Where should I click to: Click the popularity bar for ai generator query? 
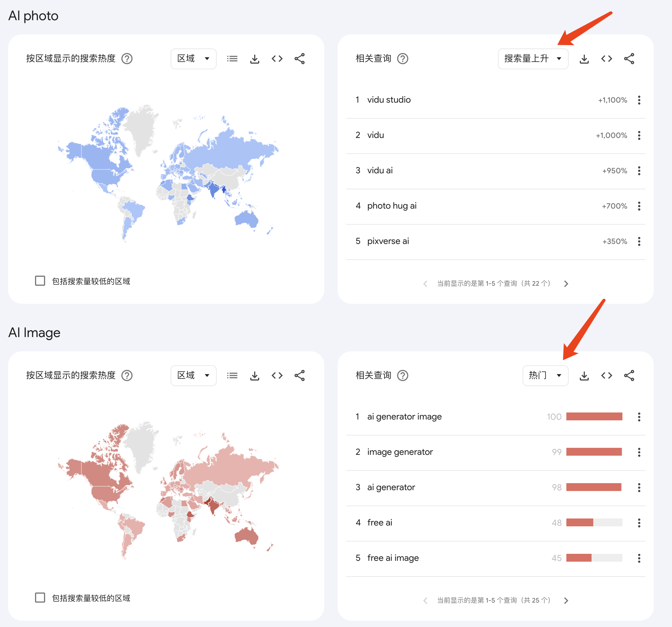(x=594, y=487)
